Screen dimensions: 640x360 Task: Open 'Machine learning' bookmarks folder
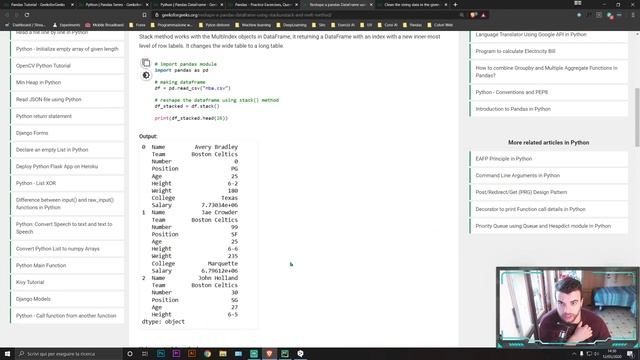coord(253,25)
